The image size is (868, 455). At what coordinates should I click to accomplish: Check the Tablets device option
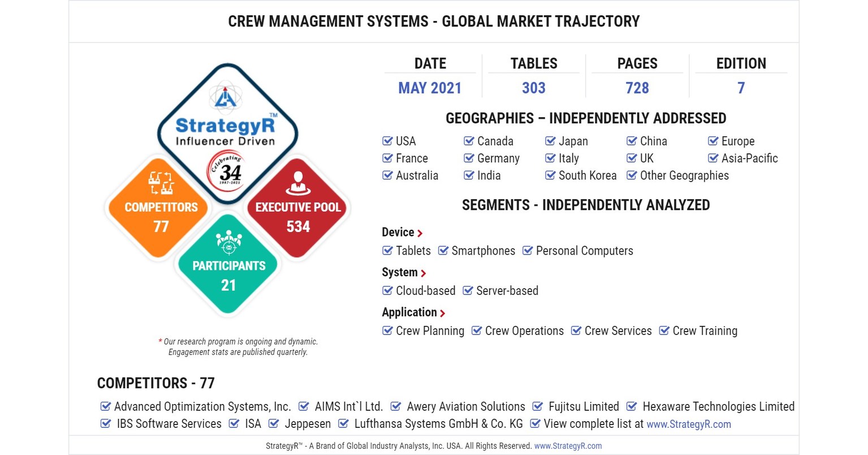click(x=388, y=251)
